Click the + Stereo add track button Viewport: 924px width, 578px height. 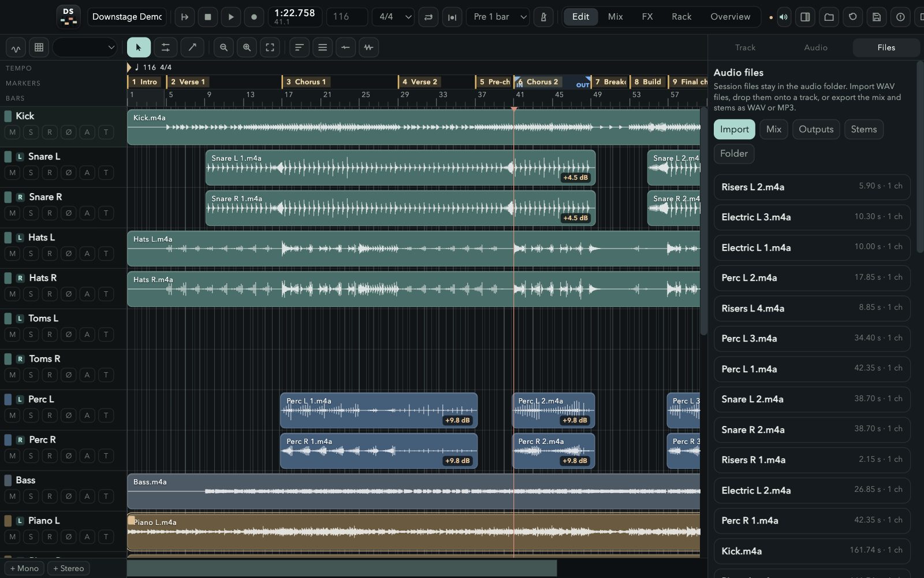point(69,568)
